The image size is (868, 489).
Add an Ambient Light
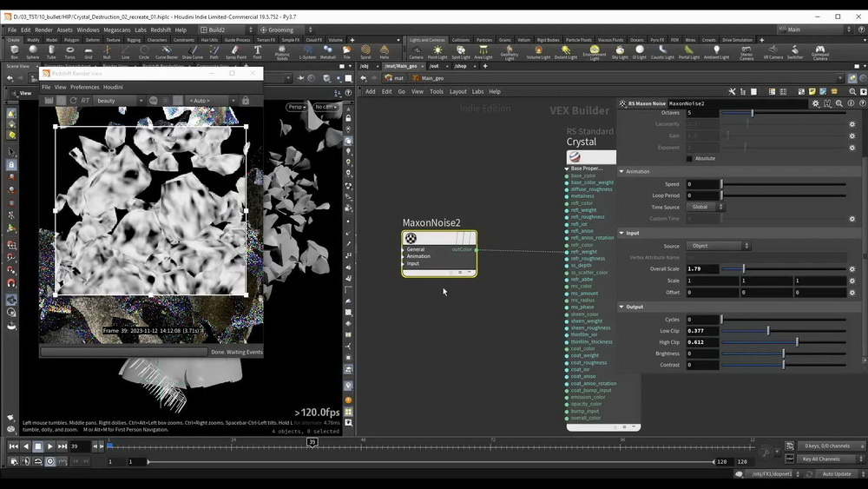[716, 53]
